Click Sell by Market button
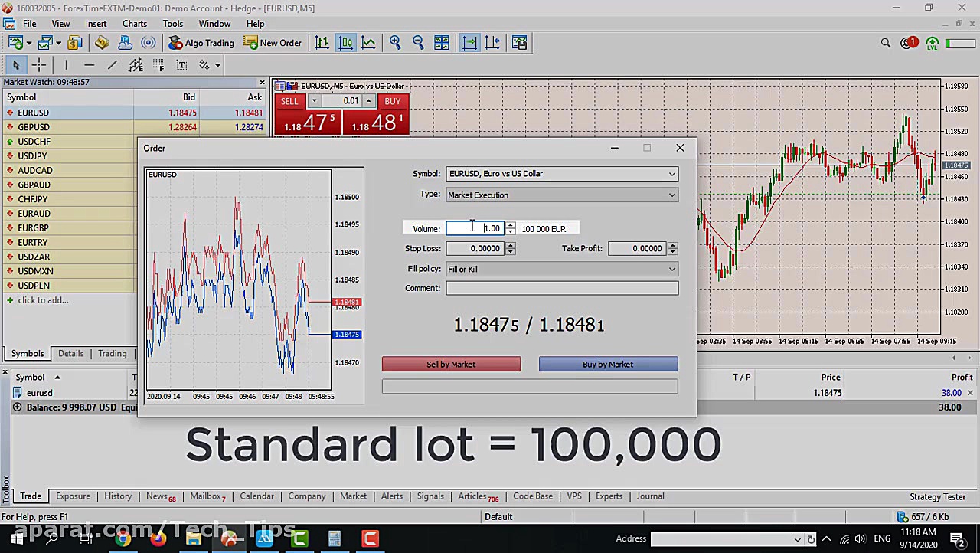 point(451,365)
